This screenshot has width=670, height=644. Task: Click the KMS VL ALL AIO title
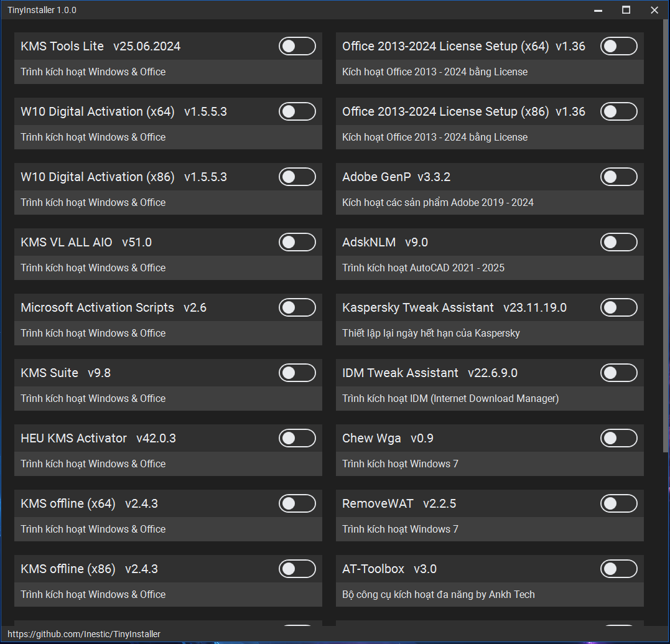coord(67,242)
